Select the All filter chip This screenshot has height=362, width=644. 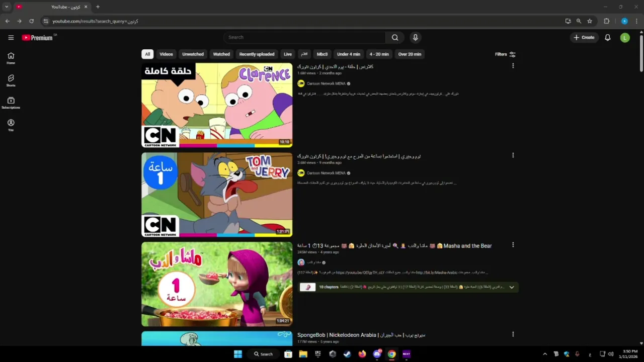click(x=147, y=54)
